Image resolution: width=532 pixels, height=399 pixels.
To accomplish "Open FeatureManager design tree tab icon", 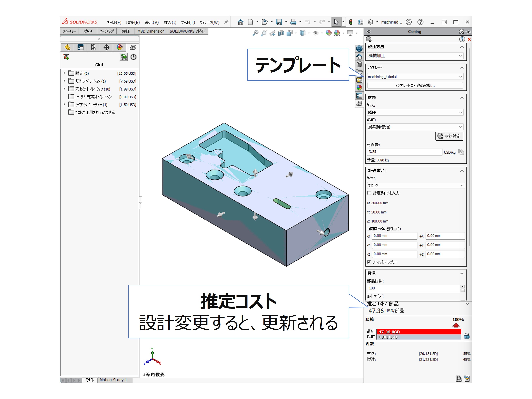I will point(68,47).
